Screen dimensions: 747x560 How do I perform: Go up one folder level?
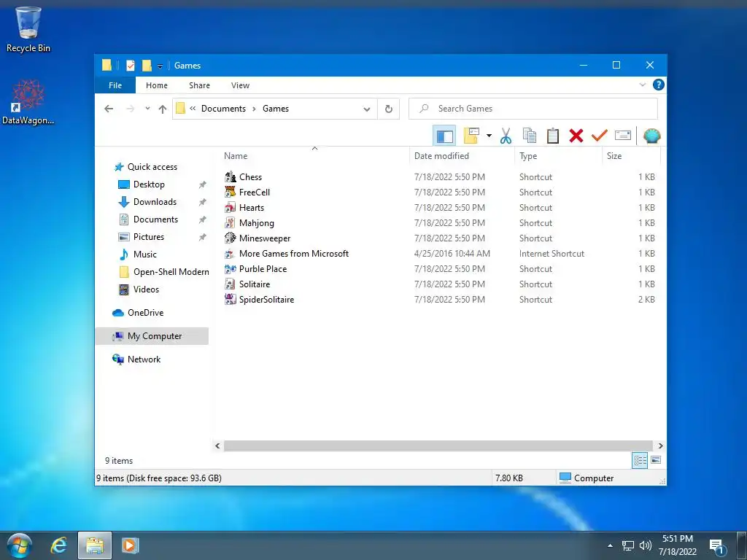[163, 109]
